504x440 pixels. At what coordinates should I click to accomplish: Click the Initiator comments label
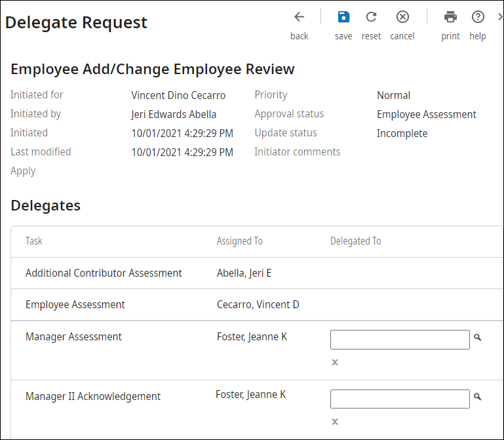pyautogui.click(x=297, y=152)
